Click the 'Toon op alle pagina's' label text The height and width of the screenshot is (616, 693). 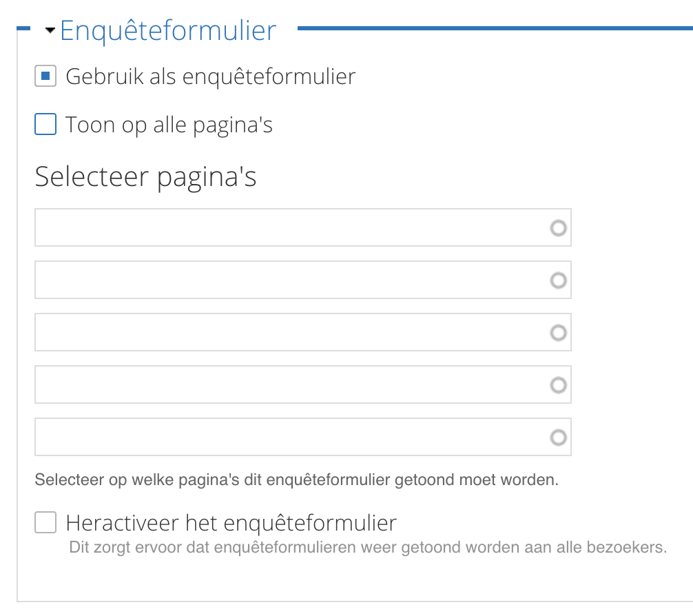pos(169,125)
